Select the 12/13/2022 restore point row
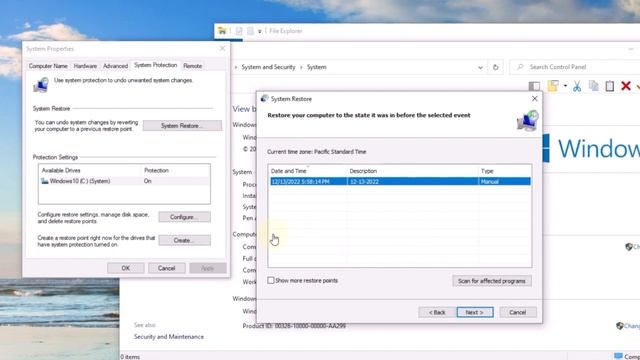 400,181
